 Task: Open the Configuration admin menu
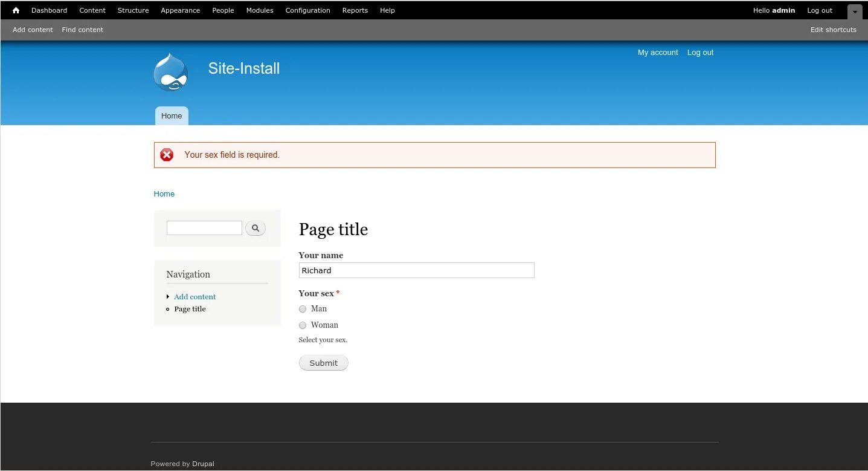click(x=308, y=10)
